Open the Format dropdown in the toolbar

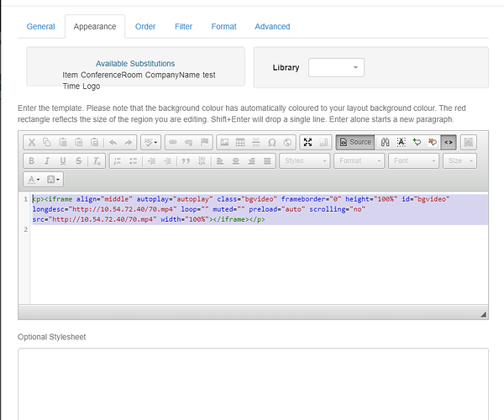click(359, 161)
